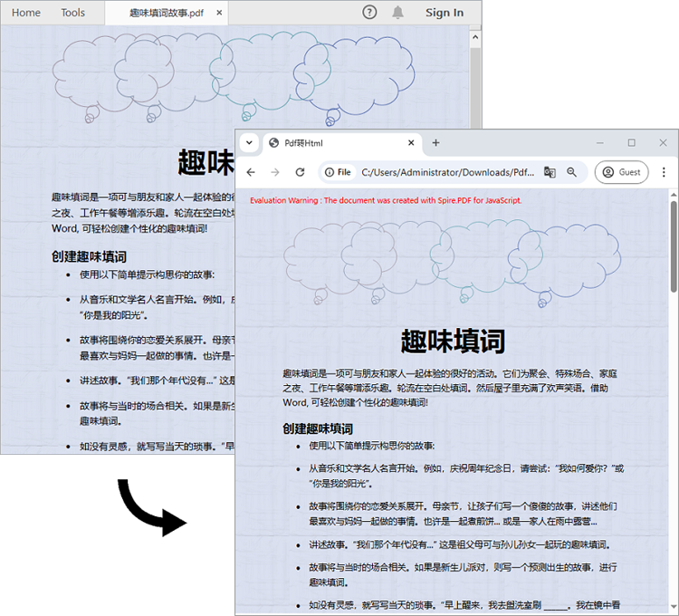This screenshot has width=679, height=616.
Task: Close the browser window
Action: tap(663, 142)
